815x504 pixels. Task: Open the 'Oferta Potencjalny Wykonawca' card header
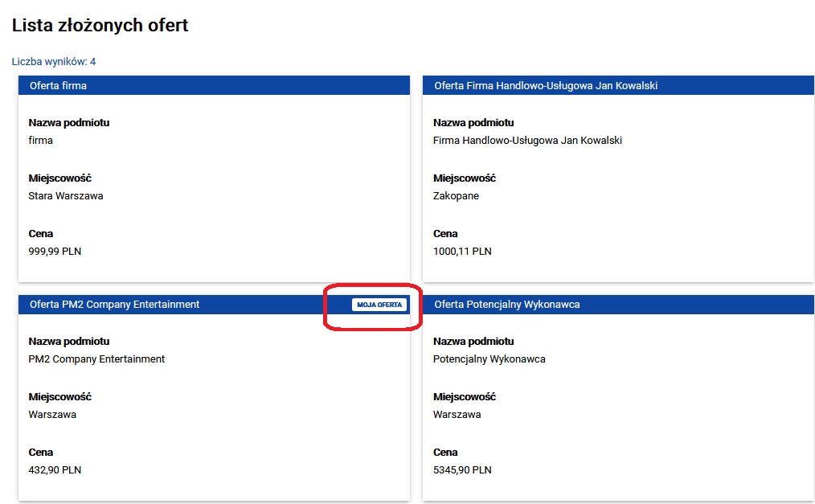point(506,305)
